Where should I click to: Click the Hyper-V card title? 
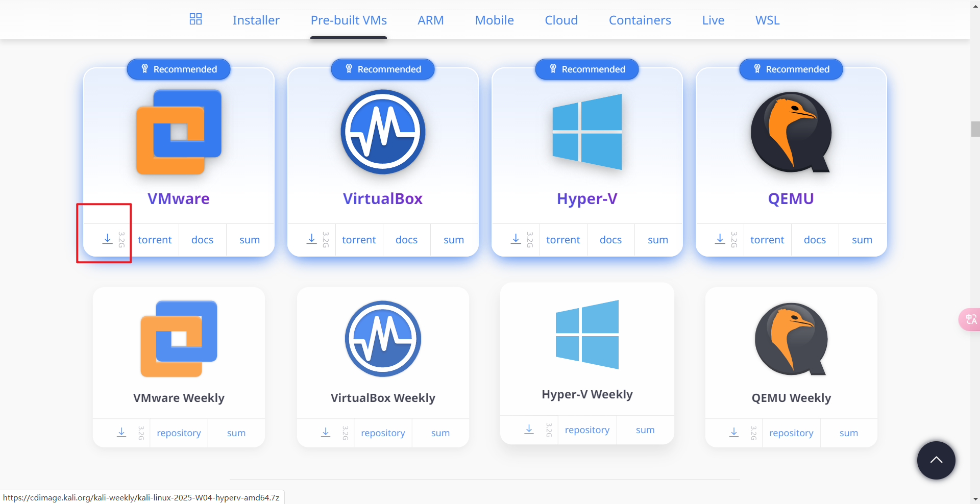tap(587, 198)
